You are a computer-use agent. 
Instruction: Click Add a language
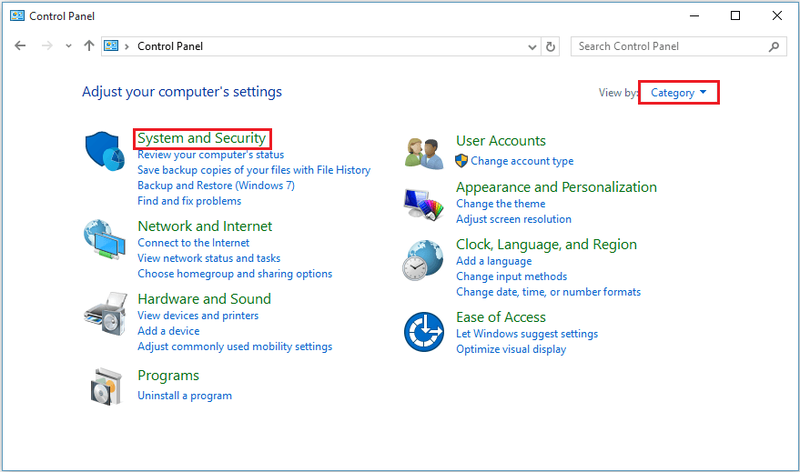494,261
